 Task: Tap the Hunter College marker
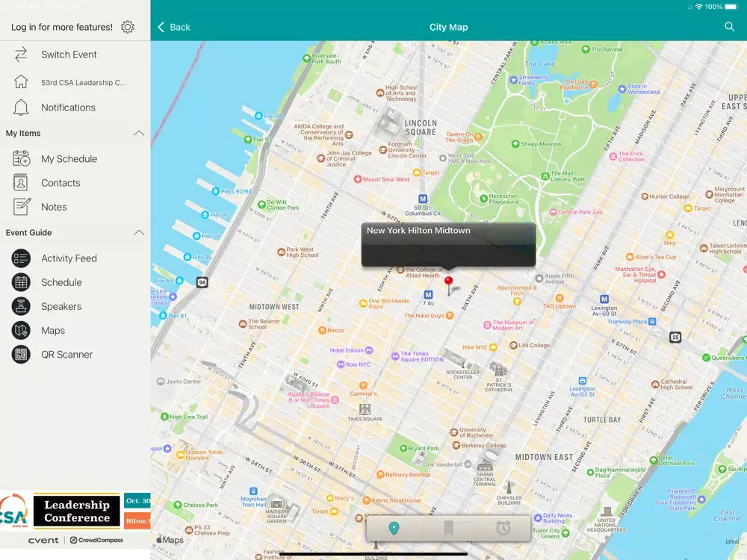click(645, 196)
